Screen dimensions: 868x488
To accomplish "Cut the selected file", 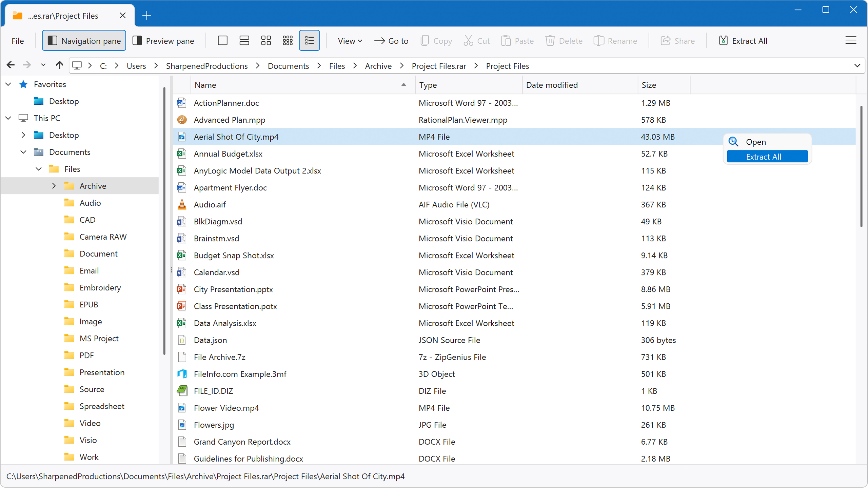I will (x=477, y=41).
